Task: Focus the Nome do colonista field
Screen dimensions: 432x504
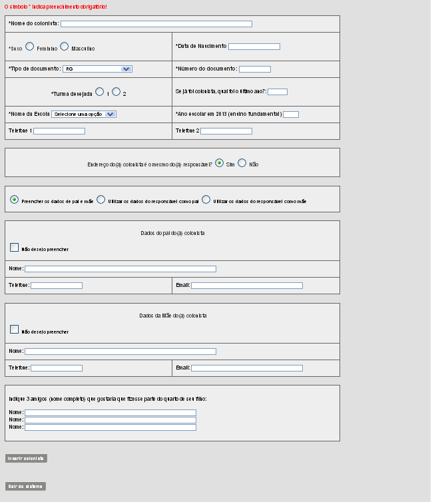Action: click(156, 24)
